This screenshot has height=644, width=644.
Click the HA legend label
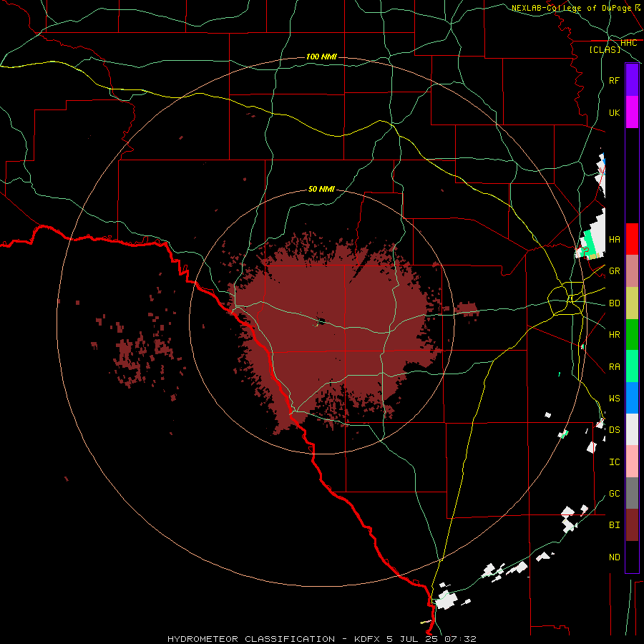614,239
